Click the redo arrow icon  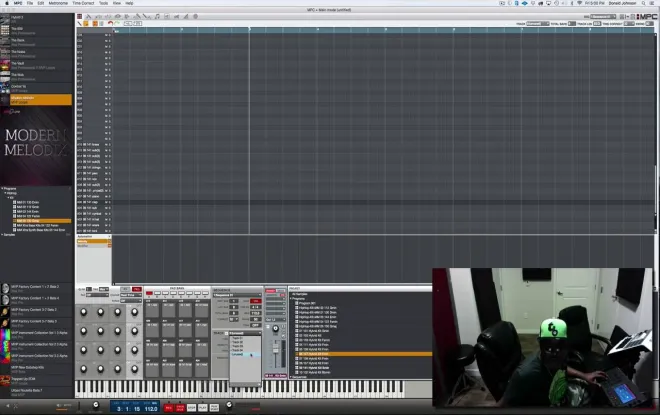tap(117, 23)
